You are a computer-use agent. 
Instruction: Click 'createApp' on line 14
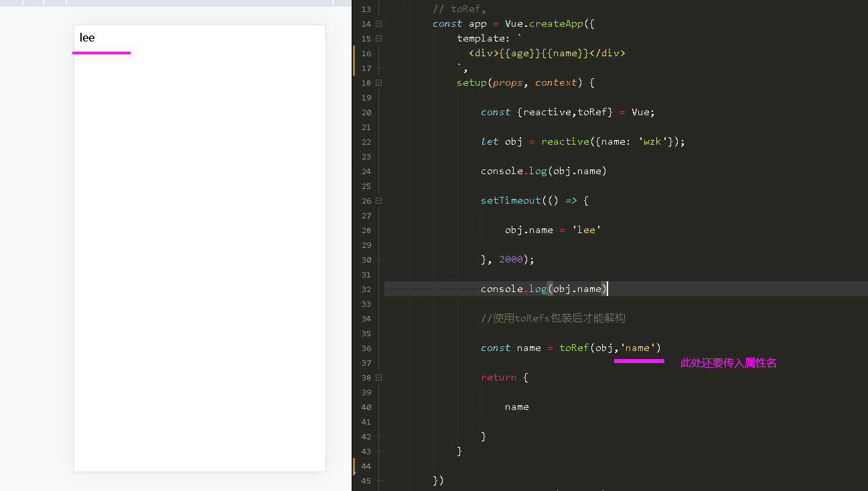(x=556, y=23)
